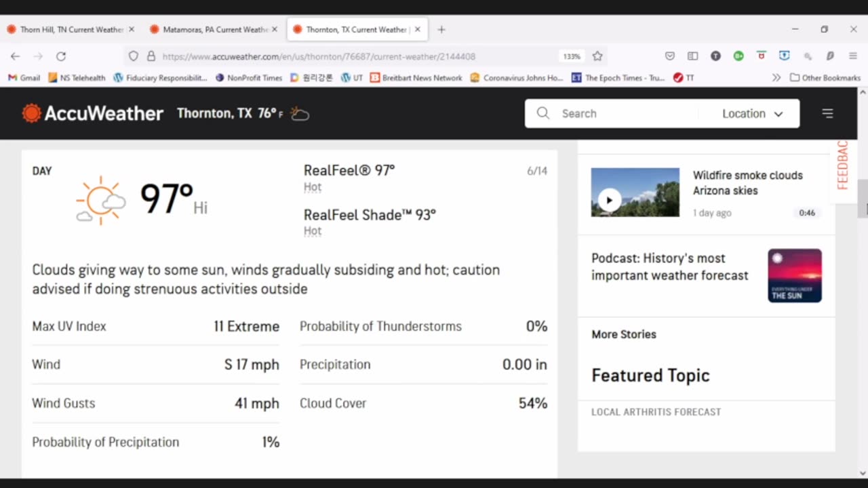This screenshot has height=488, width=868.
Task: Save page to Pocket
Action: [x=670, y=56]
